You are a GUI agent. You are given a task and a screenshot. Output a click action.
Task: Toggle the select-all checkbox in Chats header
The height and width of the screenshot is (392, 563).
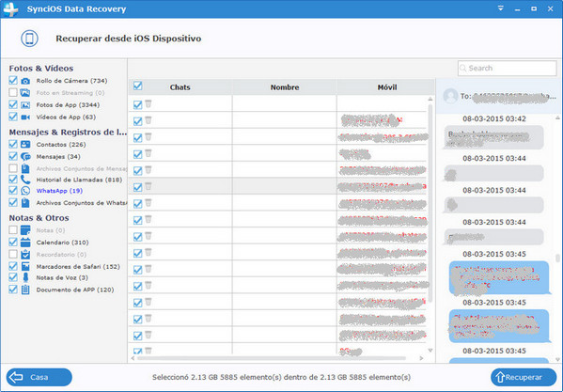(137, 86)
